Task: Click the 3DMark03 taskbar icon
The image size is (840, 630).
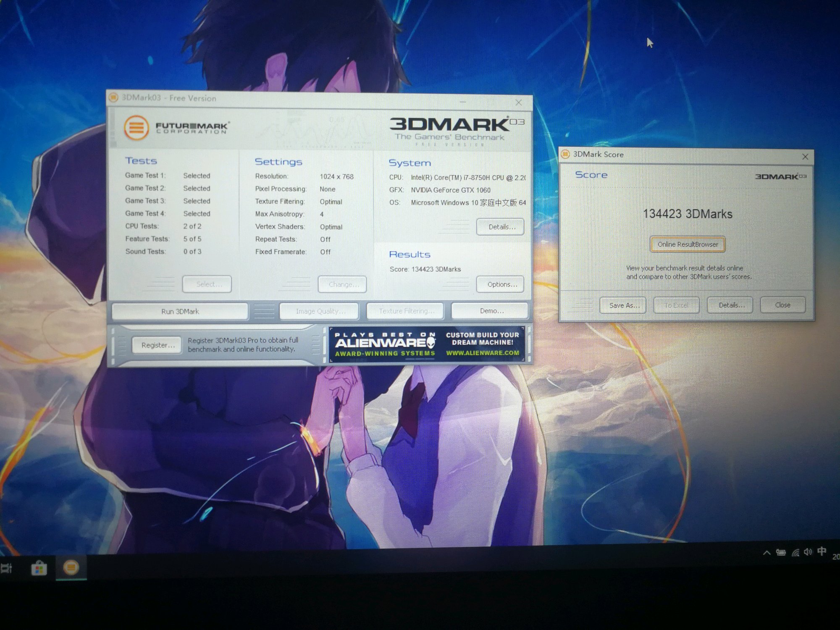Action: click(x=71, y=568)
